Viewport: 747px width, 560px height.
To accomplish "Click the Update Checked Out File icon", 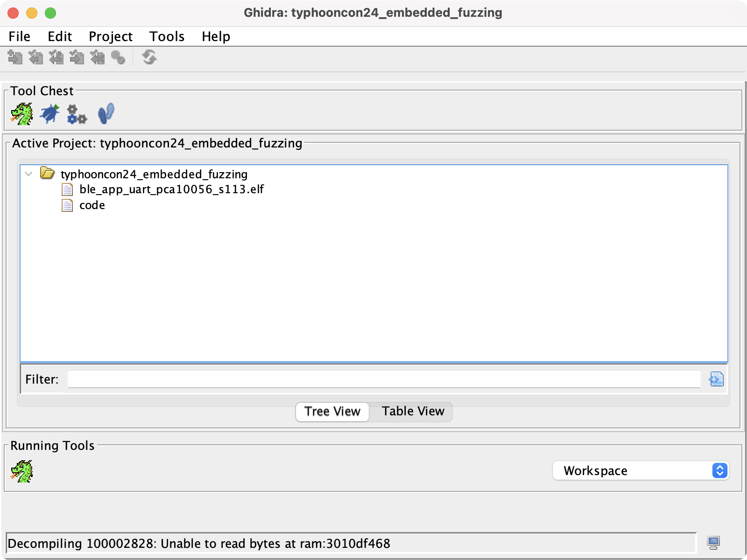I will [56, 57].
